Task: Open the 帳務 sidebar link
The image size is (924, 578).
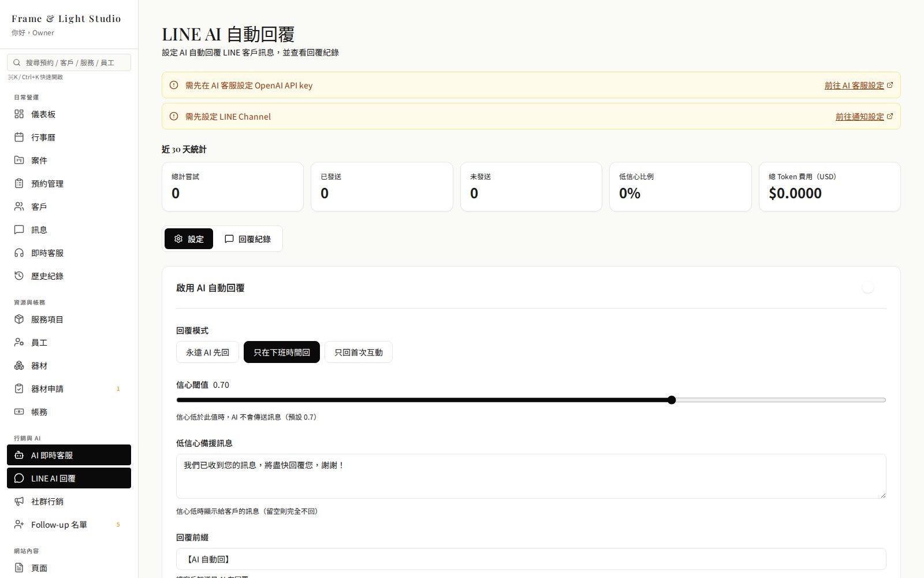Action: (x=69, y=412)
